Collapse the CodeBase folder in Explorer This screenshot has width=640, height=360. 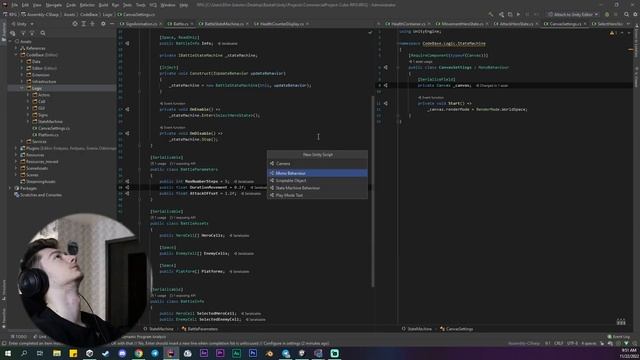[x=16, y=55]
